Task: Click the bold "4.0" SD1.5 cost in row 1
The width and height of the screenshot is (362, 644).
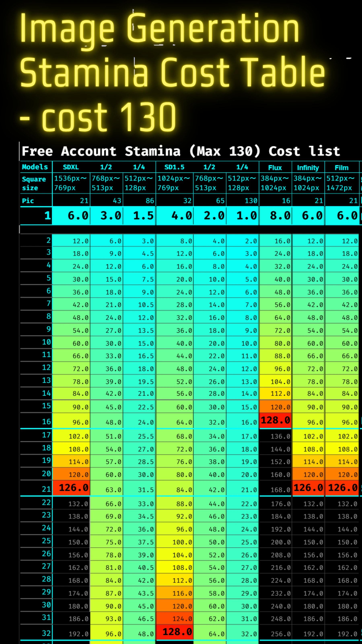Action: point(182,216)
